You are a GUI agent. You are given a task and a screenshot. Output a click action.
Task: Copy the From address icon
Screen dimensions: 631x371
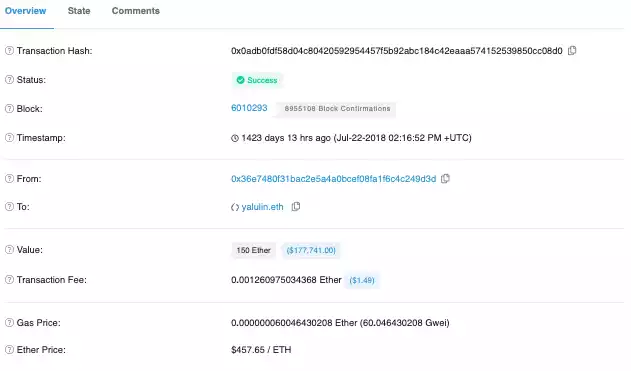coord(445,179)
